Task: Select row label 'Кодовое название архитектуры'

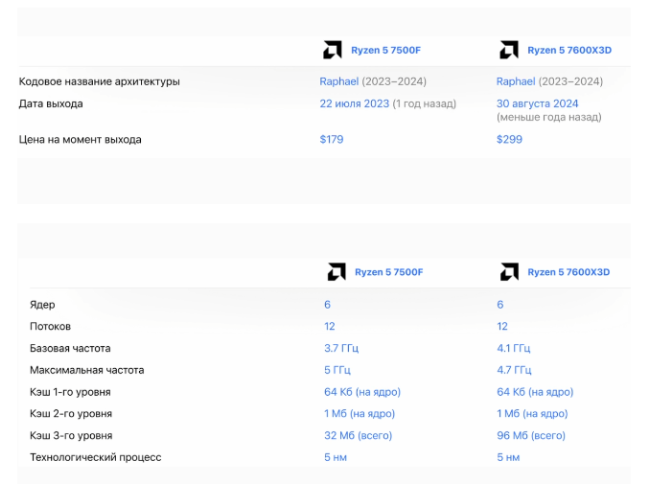Action: (99, 81)
